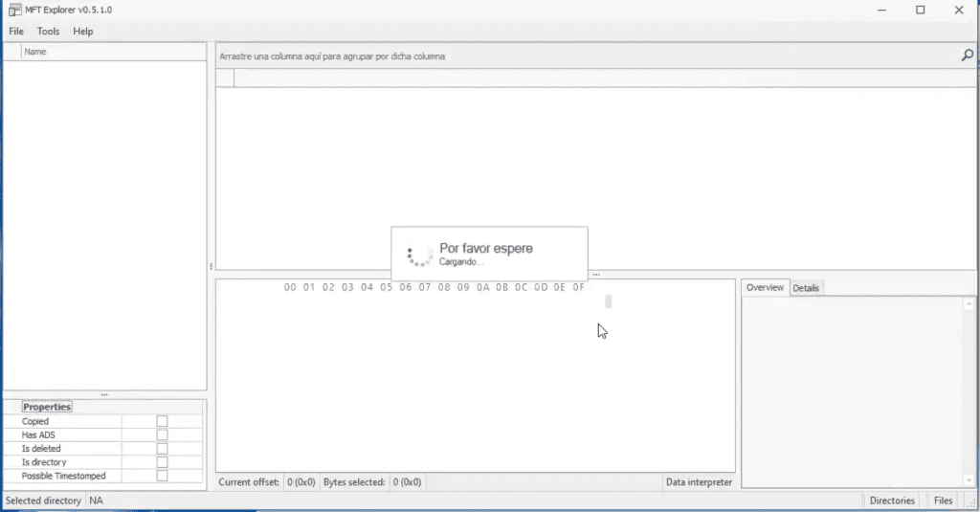Maximize the MFT Explorer window
This screenshot has width=980, height=512.
click(x=921, y=10)
